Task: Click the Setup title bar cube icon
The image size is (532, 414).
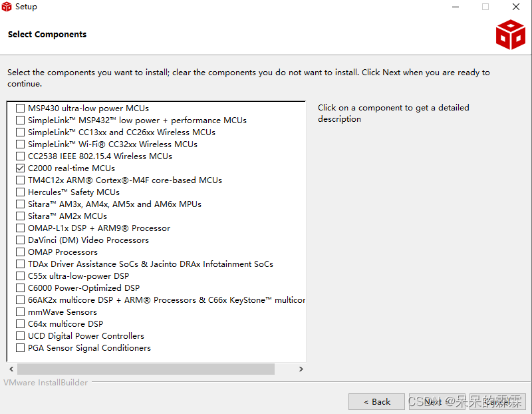Action: click(7, 7)
